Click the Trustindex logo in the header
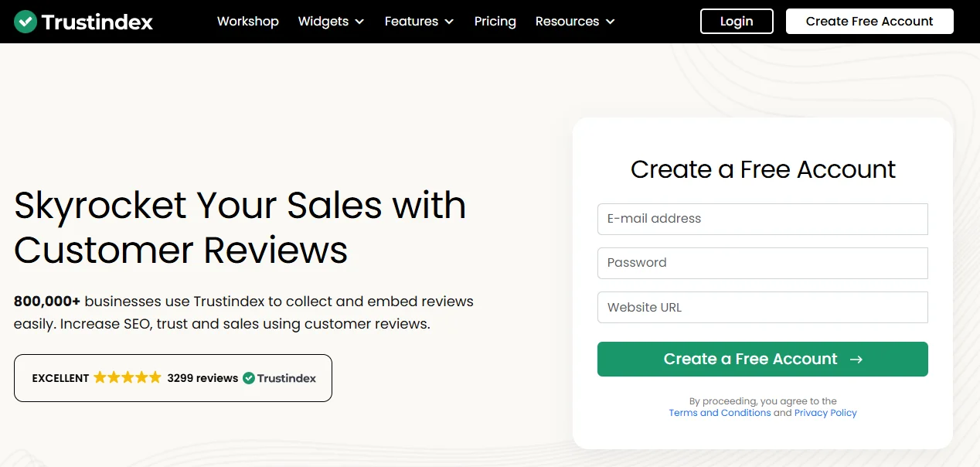The image size is (980, 467). [83, 21]
